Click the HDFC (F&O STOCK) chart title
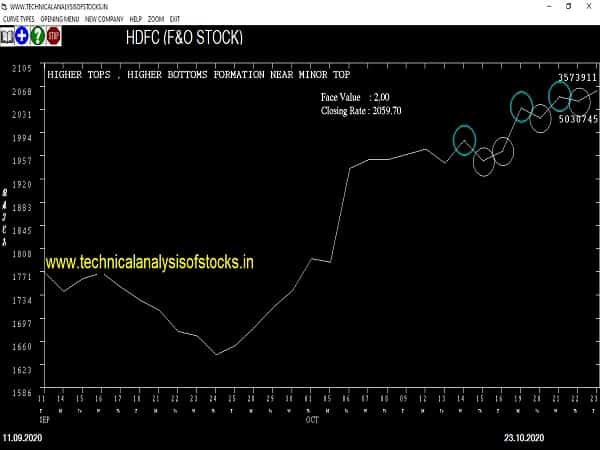This screenshot has height=450, width=600. 184,38
